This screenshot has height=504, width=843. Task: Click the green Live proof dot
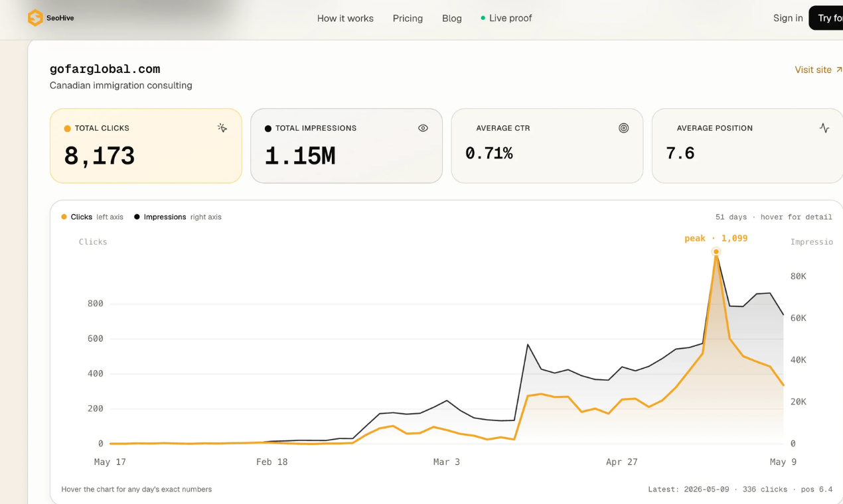coord(483,18)
